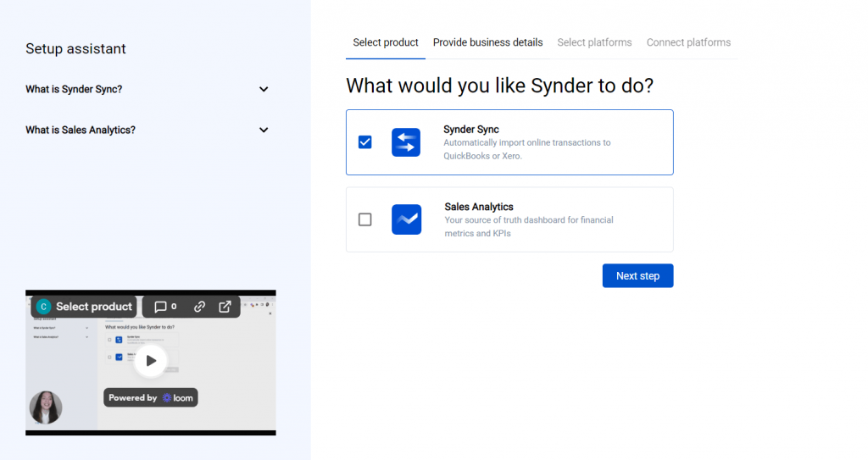This screenshot has width=868, height=460.
Task: Click 'Your source of truth dashboard' description
Action: [x=529, y=226]
